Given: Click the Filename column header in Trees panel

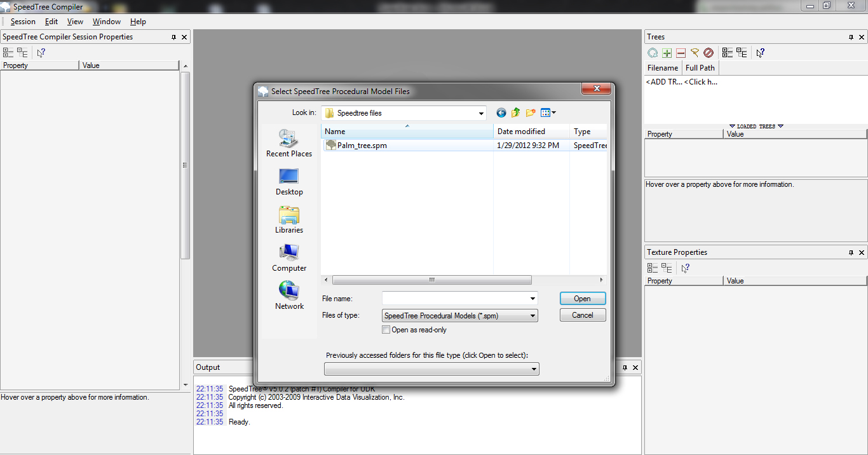Looking at the screenshot, I should tap(663, 68).
